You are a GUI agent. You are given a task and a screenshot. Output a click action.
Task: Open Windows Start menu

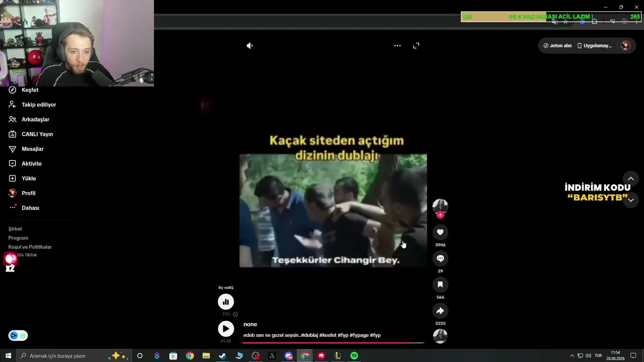[8, 356]
